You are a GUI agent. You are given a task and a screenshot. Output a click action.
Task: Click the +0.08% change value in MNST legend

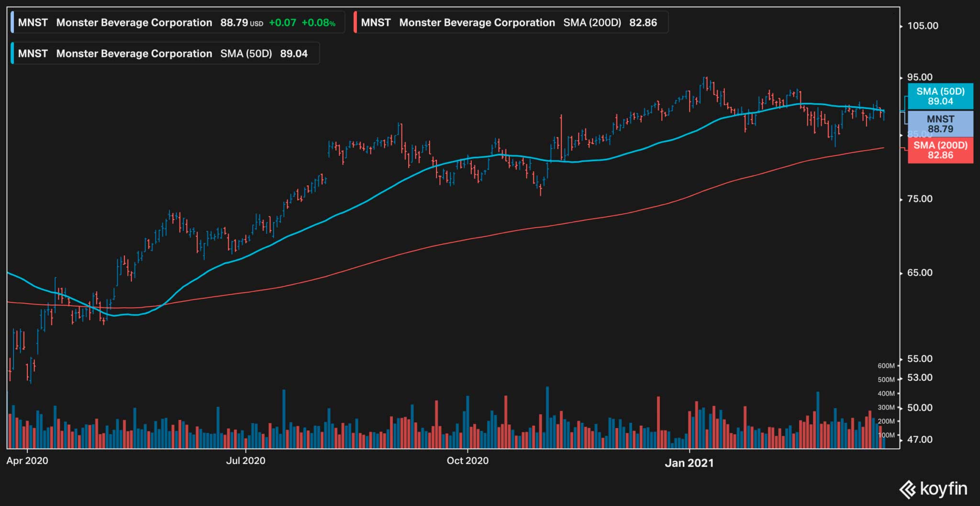(x=318, y=22)
